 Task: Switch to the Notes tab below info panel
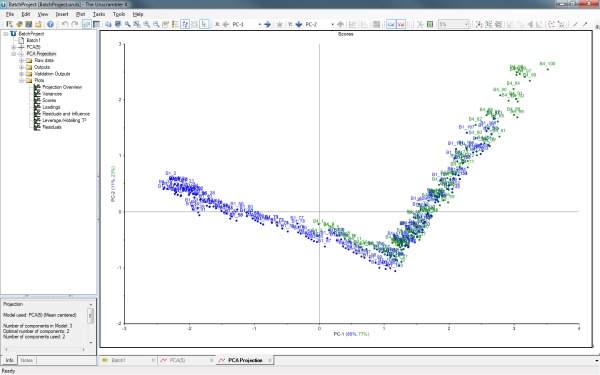pyautogui.click(x=26, y=360)
